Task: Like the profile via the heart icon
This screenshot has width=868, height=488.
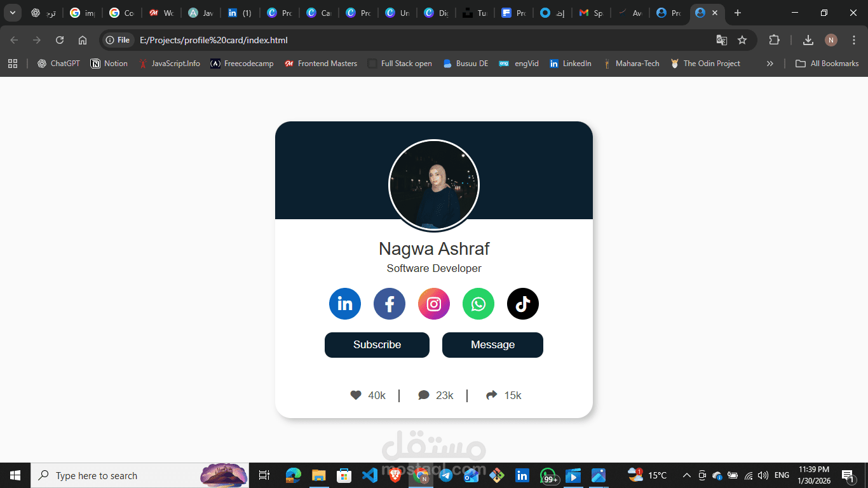Action: [356, 395]
